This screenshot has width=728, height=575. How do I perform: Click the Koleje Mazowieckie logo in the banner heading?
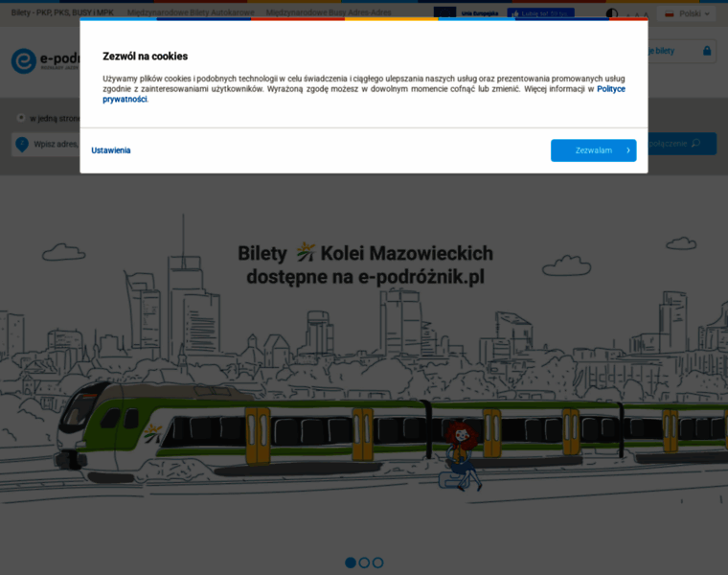pos(306,252)
